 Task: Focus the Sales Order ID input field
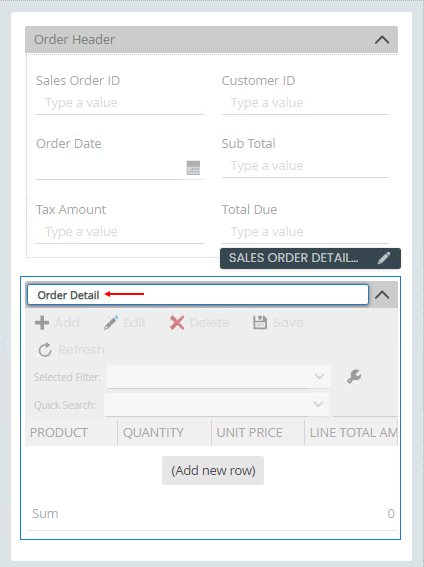[x=120, y=103]
